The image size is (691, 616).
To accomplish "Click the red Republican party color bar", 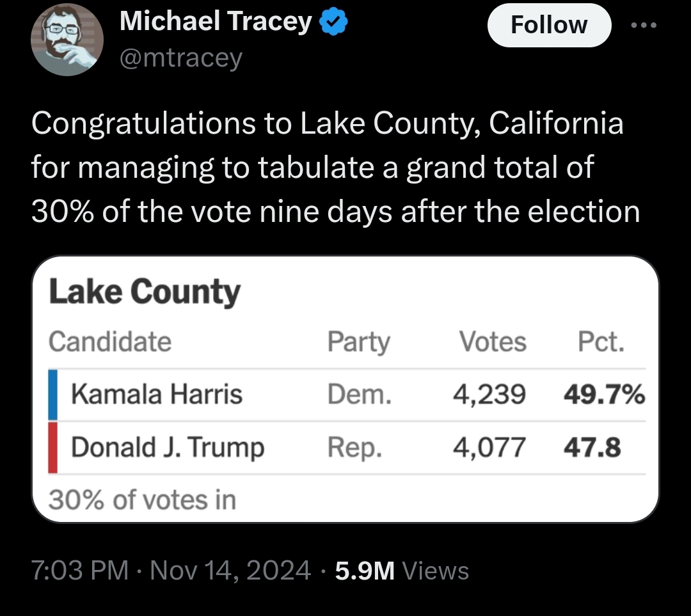I will click(x=52, y=447).
